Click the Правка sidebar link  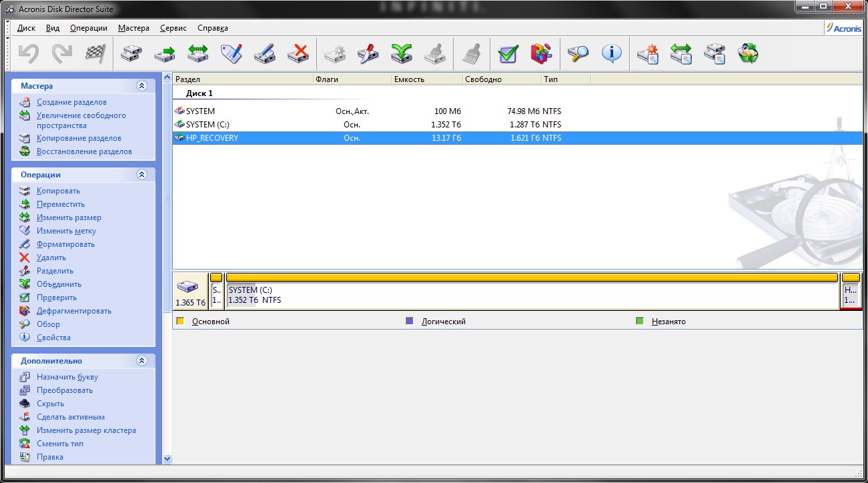click(50, 457)
